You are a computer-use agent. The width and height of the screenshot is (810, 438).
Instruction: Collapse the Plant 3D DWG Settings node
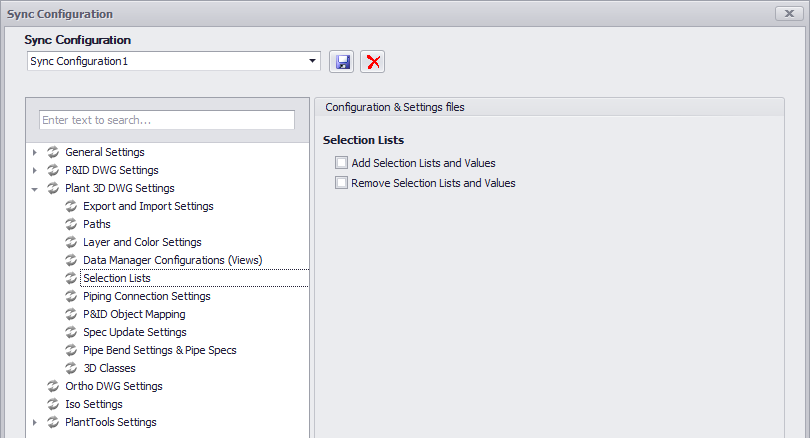[35, 189]
